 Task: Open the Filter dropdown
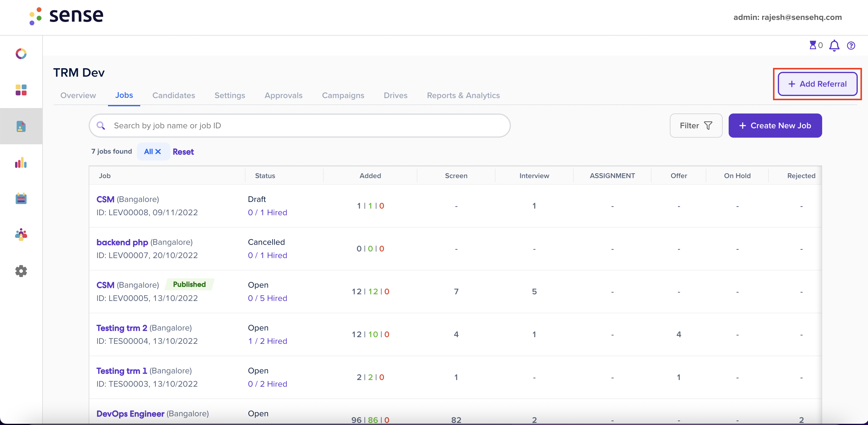(696, 126)
